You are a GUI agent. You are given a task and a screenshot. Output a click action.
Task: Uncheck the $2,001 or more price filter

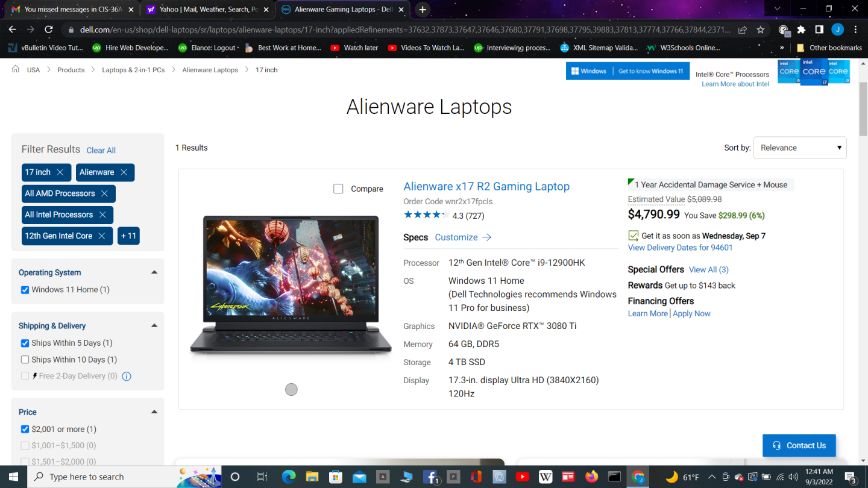click(25, 429)
